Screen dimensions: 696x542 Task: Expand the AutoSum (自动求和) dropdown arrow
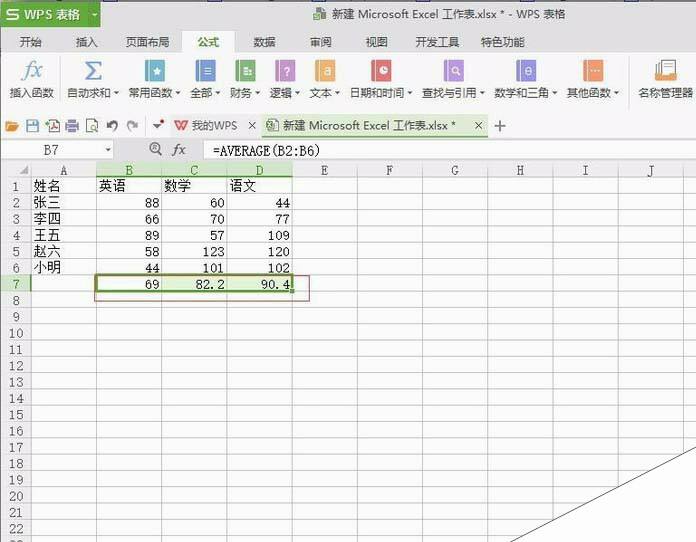(116, 93)
